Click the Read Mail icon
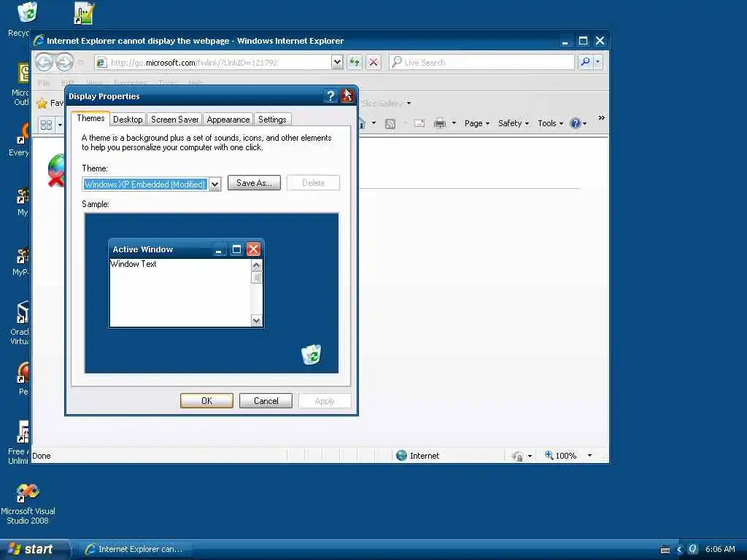This screenshot has width=747, height=560. [x=419, y=124]
